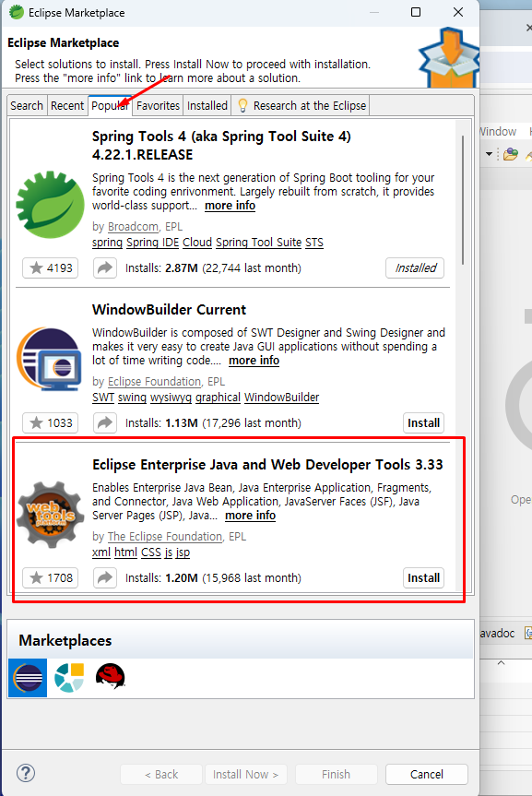Star WindowBuilder with 1033 favorites
This screenshot has width=532, height=796.
51,422
